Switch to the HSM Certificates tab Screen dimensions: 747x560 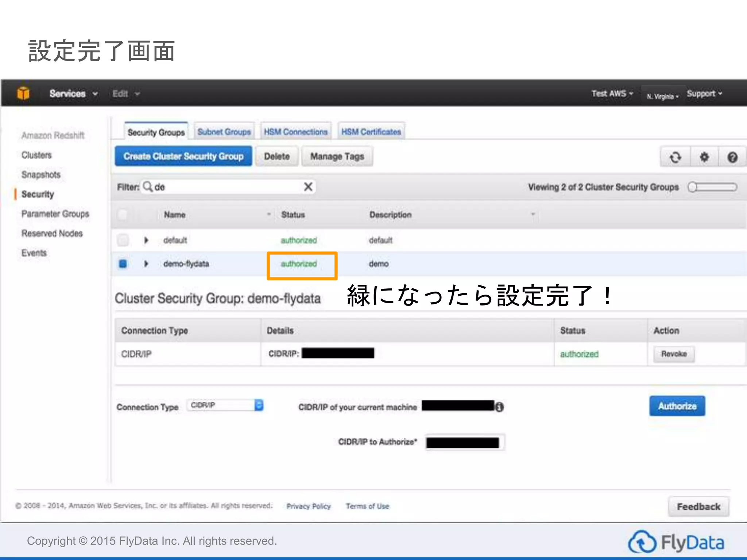click(x=371, y=132)
